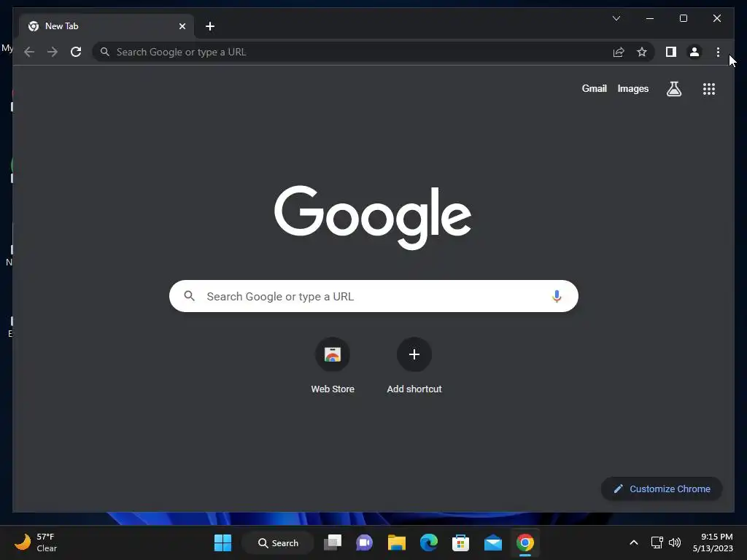Screen dimensions: 747x560
Task: Show hidden system tray icons
Action: [634, 542]
